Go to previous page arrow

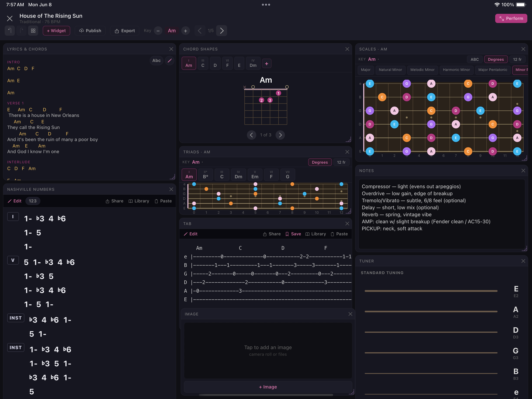pyautogui.click(x=200, y=31)
